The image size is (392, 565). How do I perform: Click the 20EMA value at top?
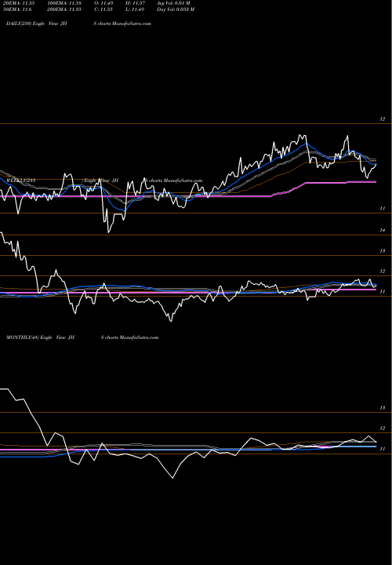pos(17,3)
